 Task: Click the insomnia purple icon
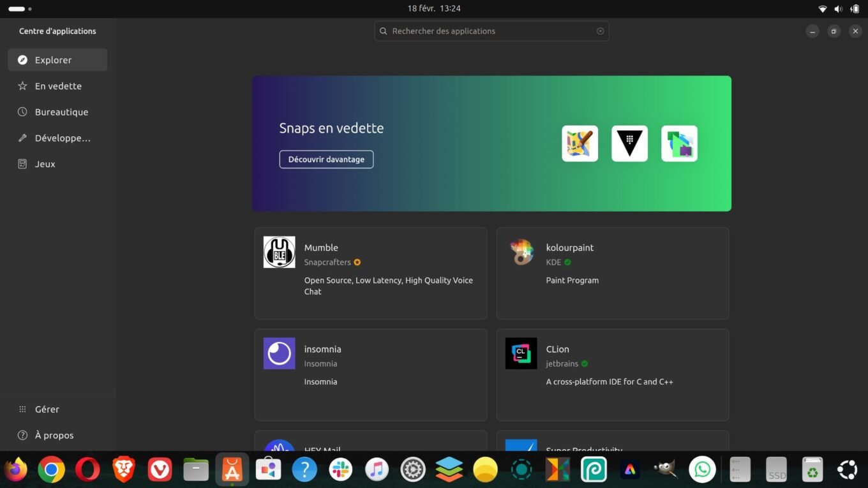(280, 353)
